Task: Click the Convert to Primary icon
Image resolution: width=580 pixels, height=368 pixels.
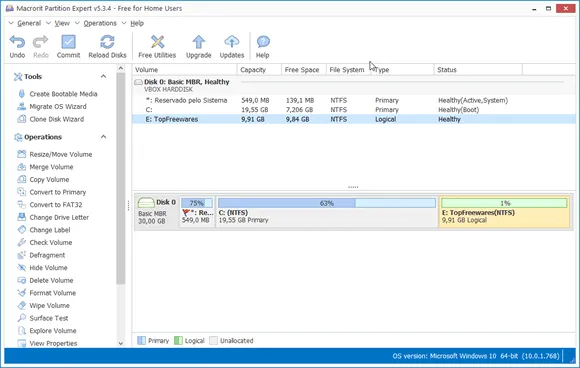Action: tap(21, 192)
